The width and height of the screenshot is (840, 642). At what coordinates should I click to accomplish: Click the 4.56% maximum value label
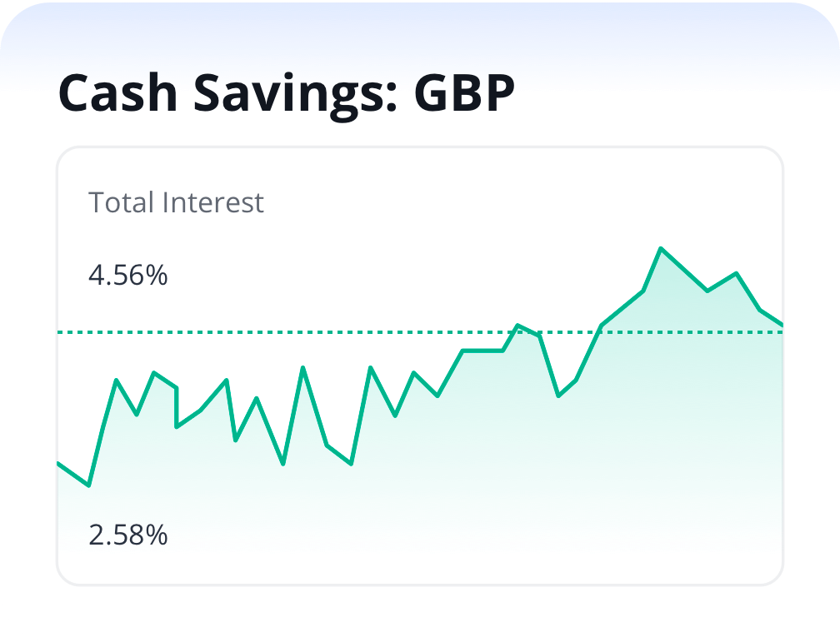(128, 275)
